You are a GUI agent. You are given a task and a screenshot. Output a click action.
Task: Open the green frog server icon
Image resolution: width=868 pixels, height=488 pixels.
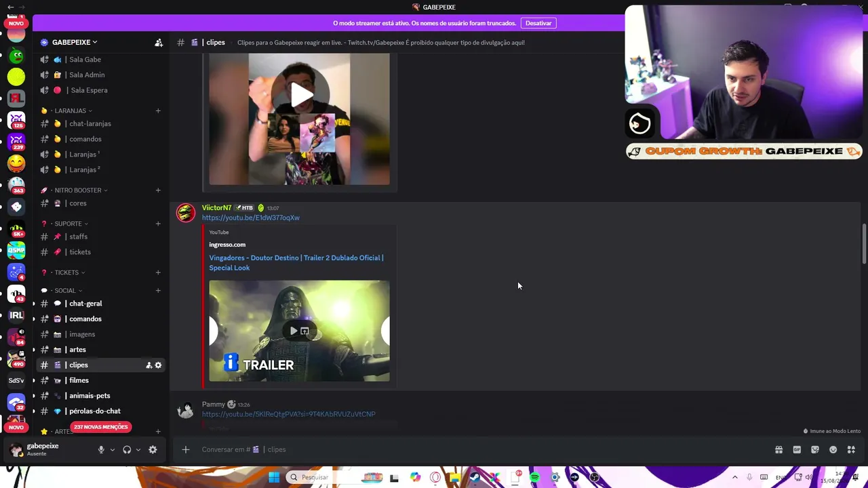[16, 57]
